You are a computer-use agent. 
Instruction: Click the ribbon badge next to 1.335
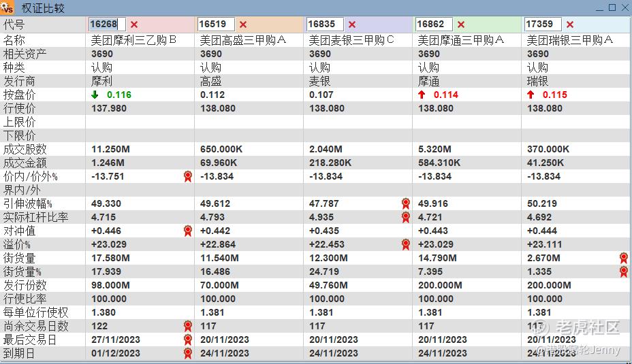[x=624, y=271]
